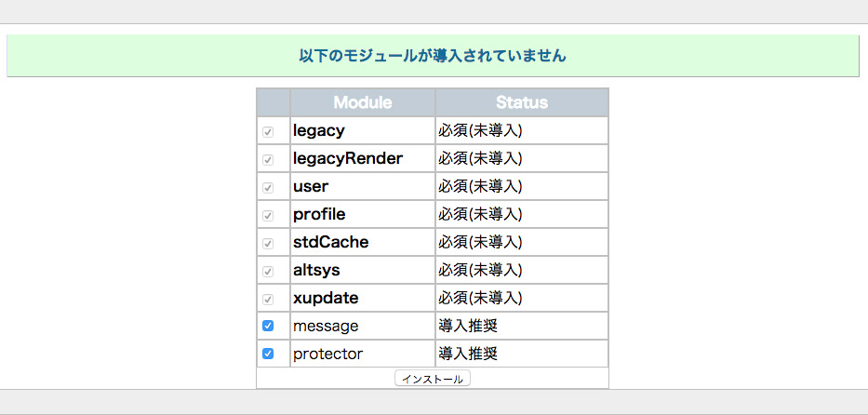Image resolution: width=868 pixels, height=415 pixels.
Task: Click the legacyRender module name
Action: coord(347,159)
